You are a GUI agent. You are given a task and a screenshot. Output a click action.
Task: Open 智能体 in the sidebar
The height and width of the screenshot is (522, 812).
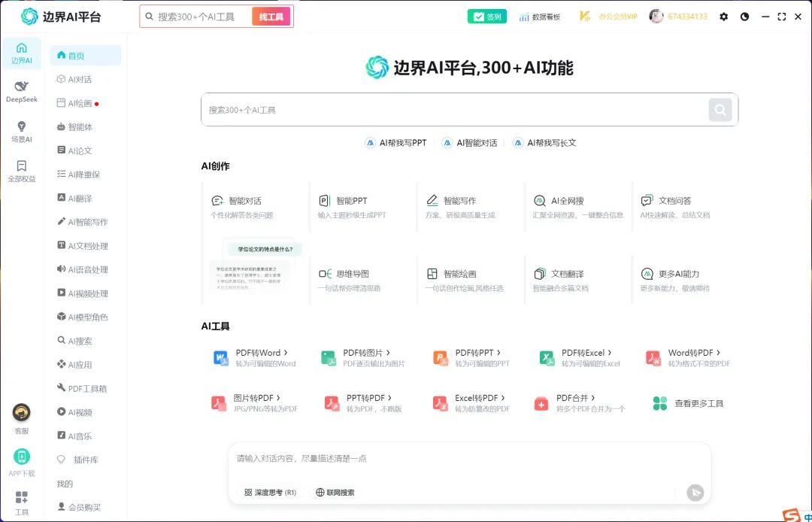(x=86, y=127)
